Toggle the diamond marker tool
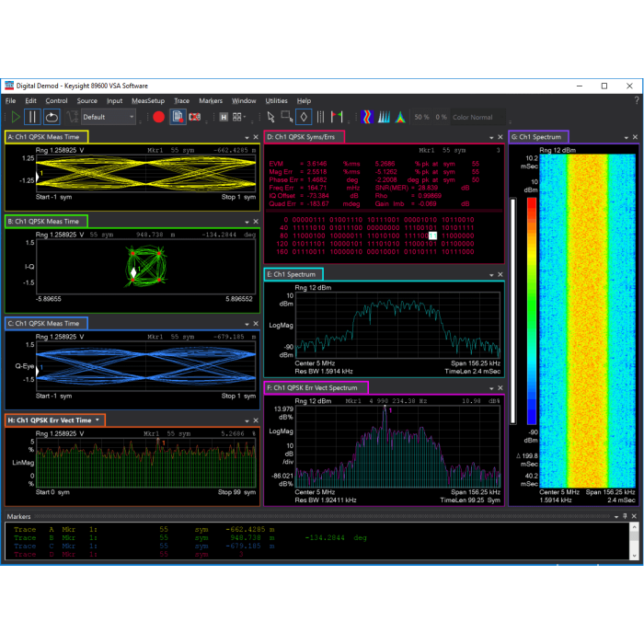 [304, 117]
